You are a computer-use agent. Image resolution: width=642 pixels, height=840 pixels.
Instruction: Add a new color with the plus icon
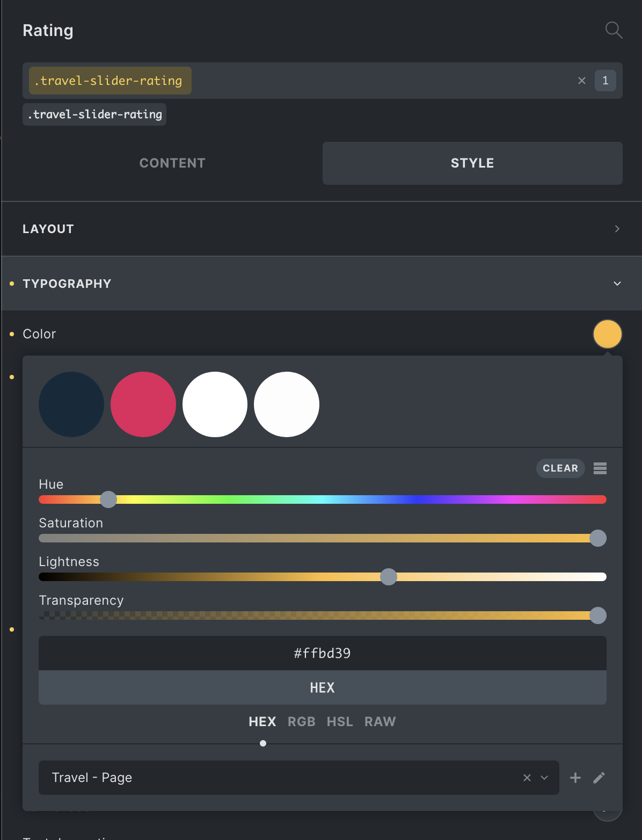575,778
